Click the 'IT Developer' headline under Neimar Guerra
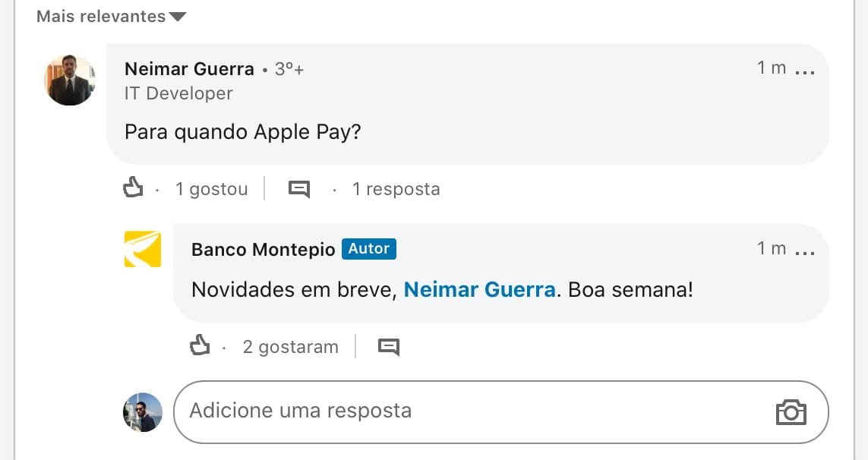 pyautogui.click(x=178, y=93)
